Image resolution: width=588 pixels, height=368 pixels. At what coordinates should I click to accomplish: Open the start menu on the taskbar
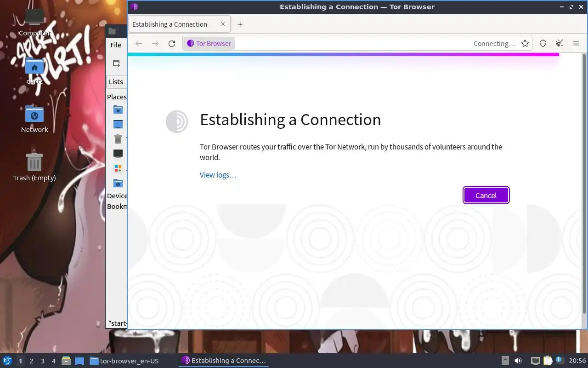[7, 361]
